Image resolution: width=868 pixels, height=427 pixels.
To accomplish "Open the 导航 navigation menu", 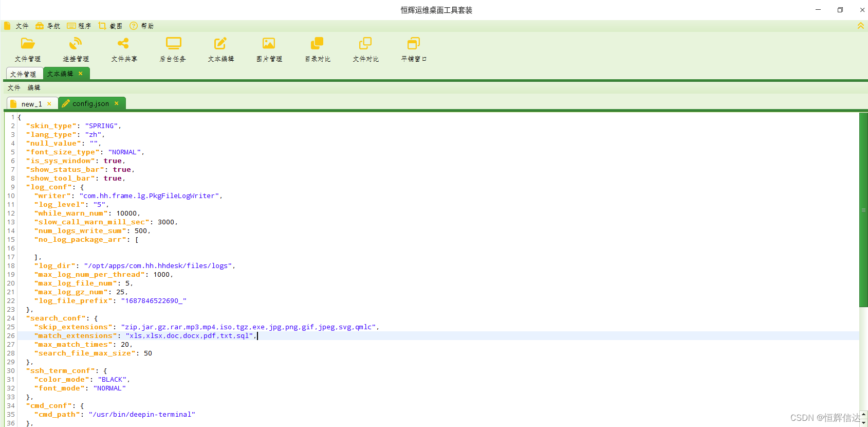I will click(x=48, y=26).
